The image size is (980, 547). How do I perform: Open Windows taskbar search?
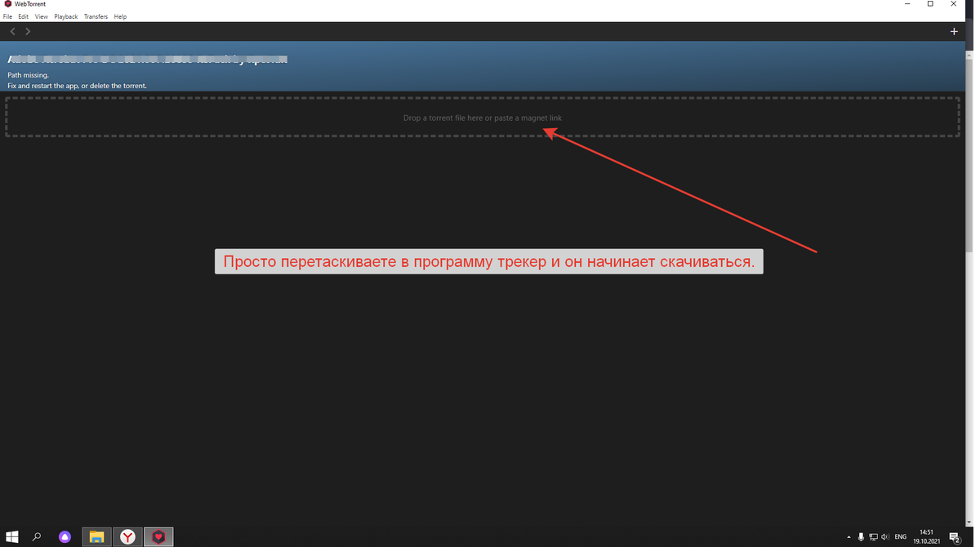tap(37, 536)
